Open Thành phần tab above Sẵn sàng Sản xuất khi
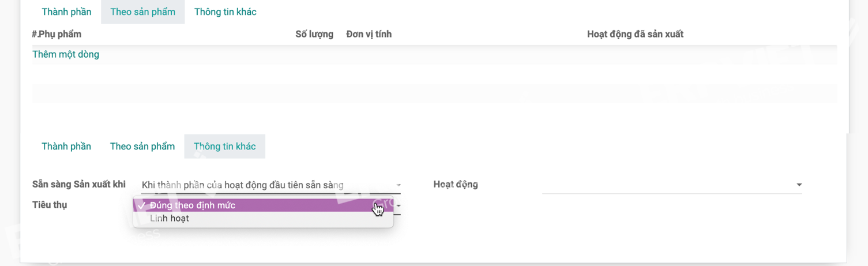Screen dimensions: 868x266 (x=66, y=146)
